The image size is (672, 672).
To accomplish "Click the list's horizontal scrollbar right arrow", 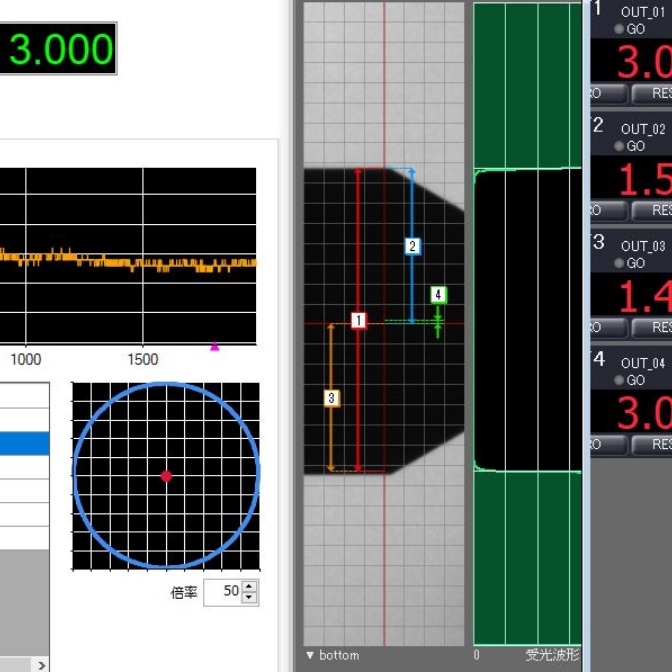I will click(41, 665).
